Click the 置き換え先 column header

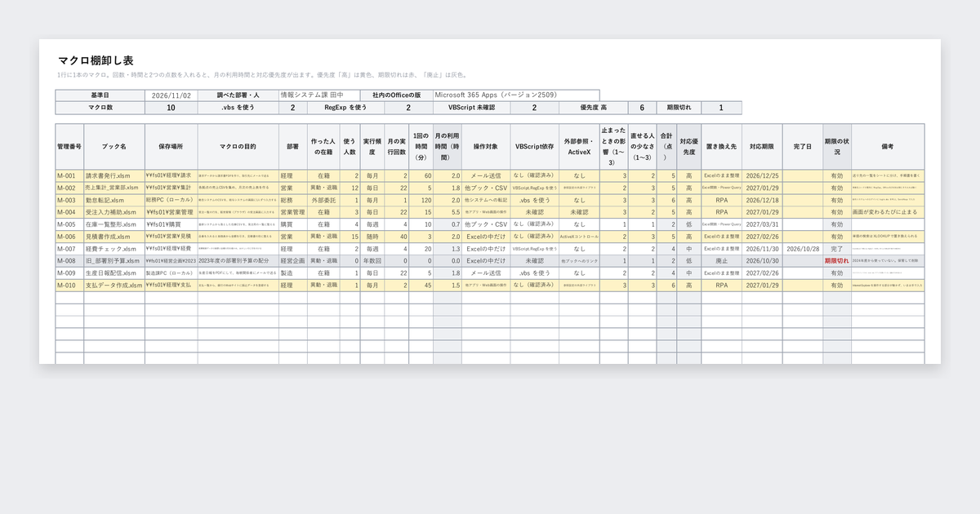click(x=721, y=147)
